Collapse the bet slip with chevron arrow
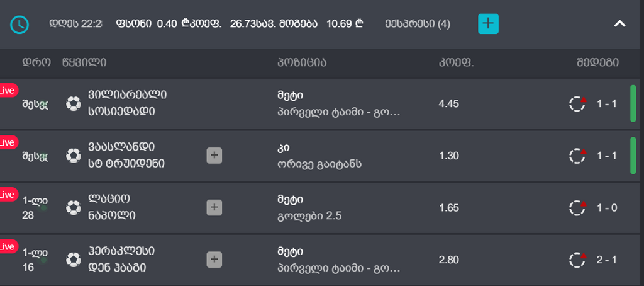The width and height of the screenshot is (644, 286). (619, 24)
